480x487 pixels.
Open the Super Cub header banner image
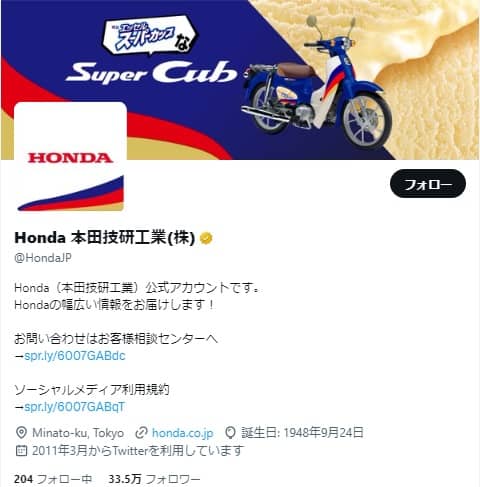point(240,80)
